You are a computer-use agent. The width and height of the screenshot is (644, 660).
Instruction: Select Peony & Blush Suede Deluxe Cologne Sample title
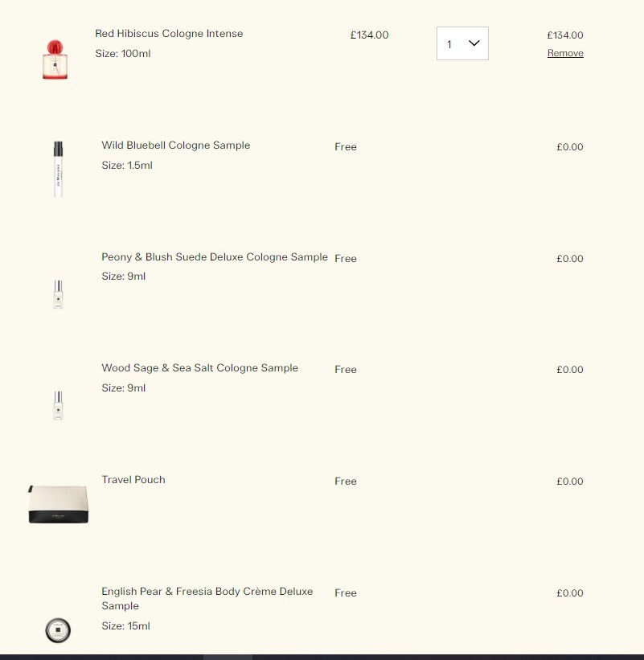coord(215,256)
